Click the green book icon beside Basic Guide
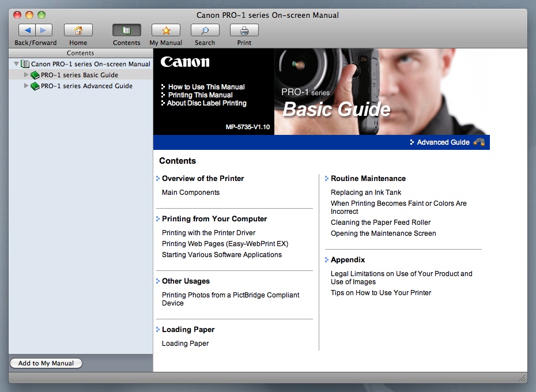Screen dimensions: 536x392 pos(35,75)
